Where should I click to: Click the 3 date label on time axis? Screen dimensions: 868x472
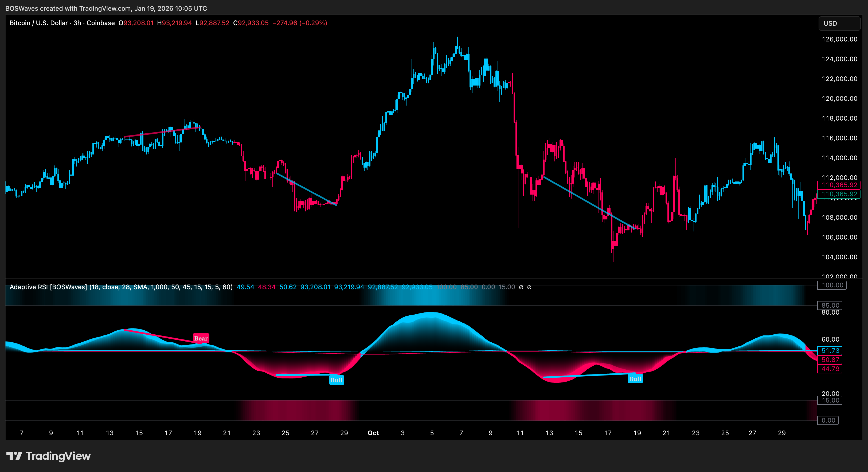(x=403, y=433)
